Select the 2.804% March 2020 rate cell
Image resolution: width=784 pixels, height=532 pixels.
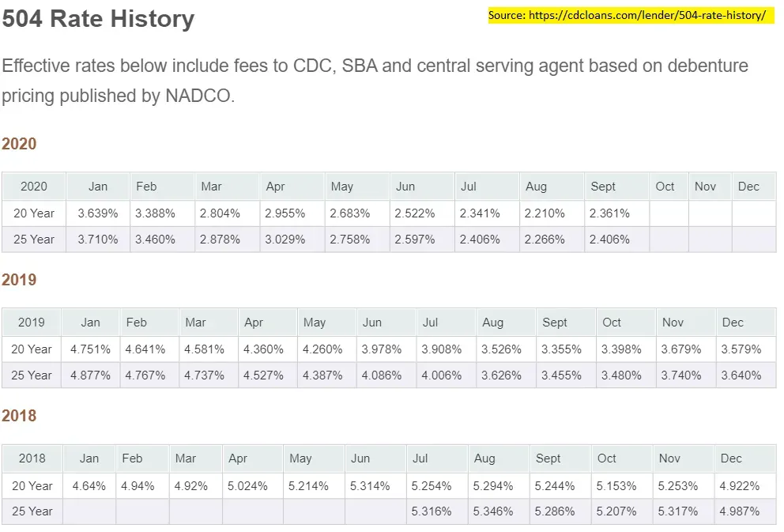tap(220, 213)
